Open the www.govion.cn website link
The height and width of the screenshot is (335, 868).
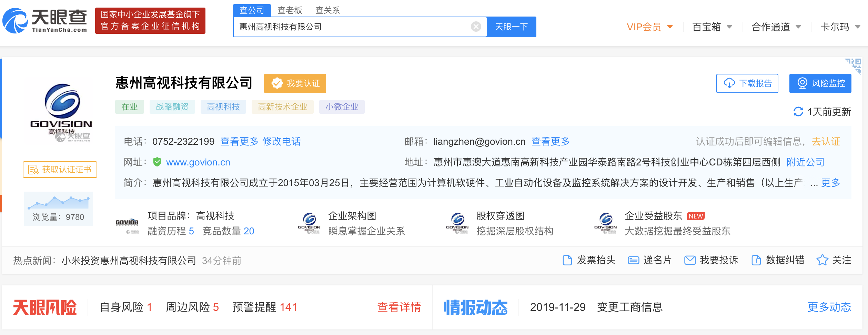pos(198,162)
